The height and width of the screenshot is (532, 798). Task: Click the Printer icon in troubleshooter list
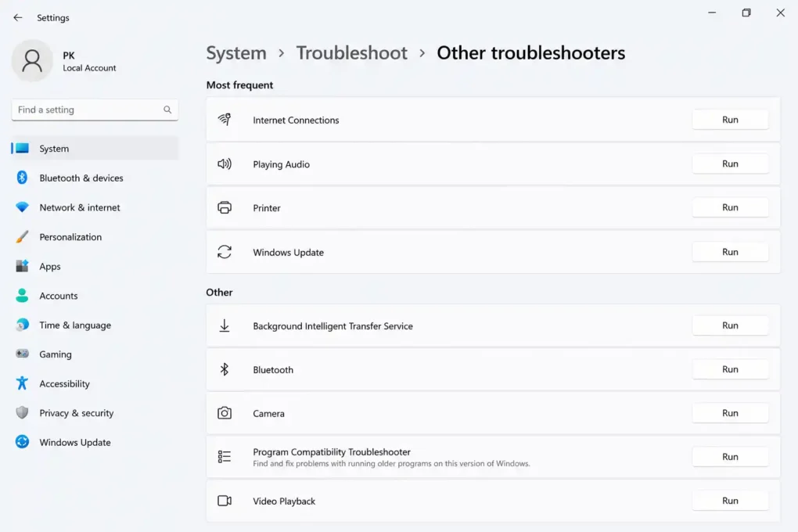225,207
